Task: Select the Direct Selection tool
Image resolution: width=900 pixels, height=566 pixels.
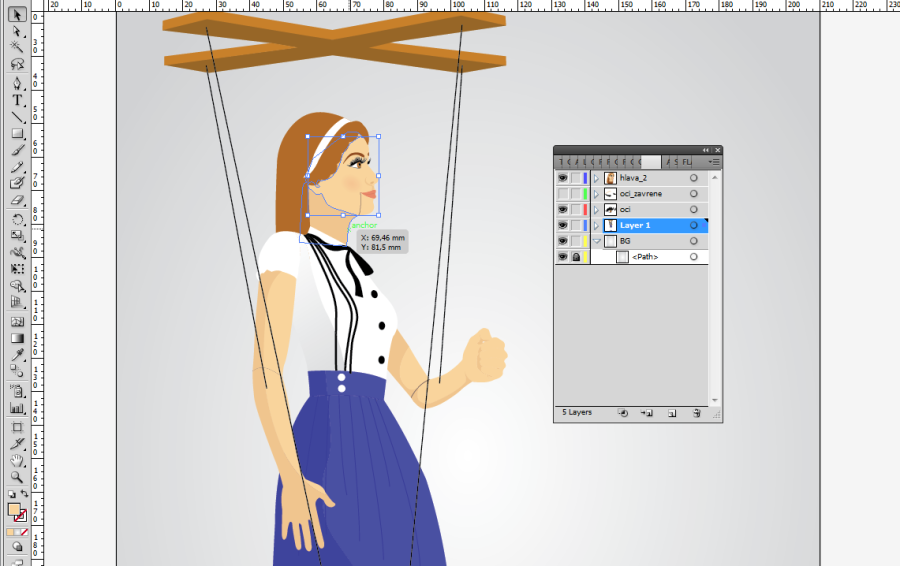Action: pyautogui.click(x=18, y=30)
